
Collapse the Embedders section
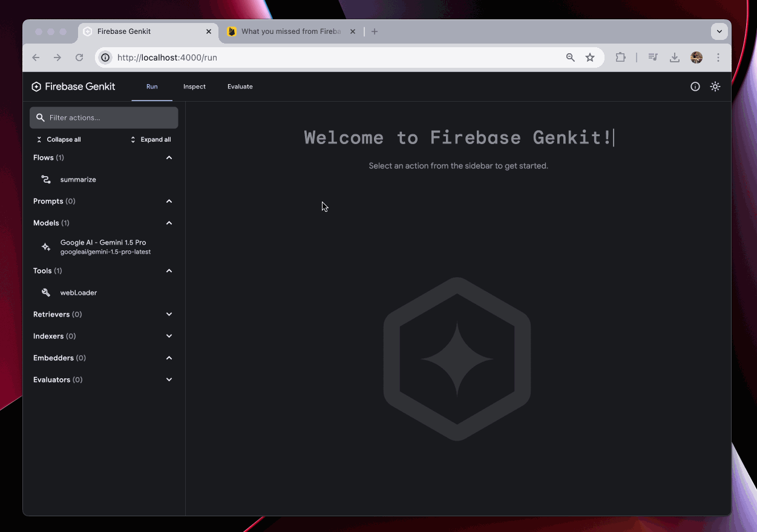coord(169,358)
